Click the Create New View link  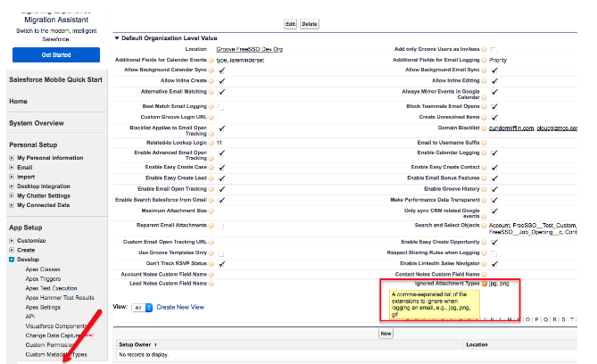(180, 307)
